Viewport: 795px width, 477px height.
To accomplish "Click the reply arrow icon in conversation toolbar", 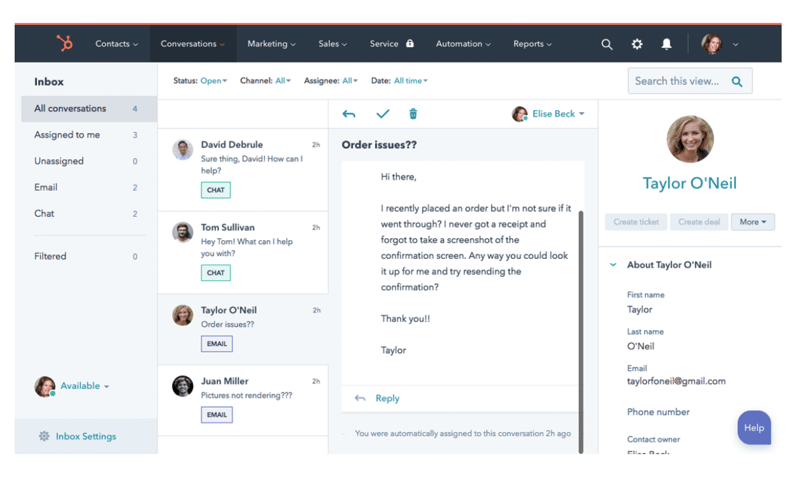I will 349,114.
